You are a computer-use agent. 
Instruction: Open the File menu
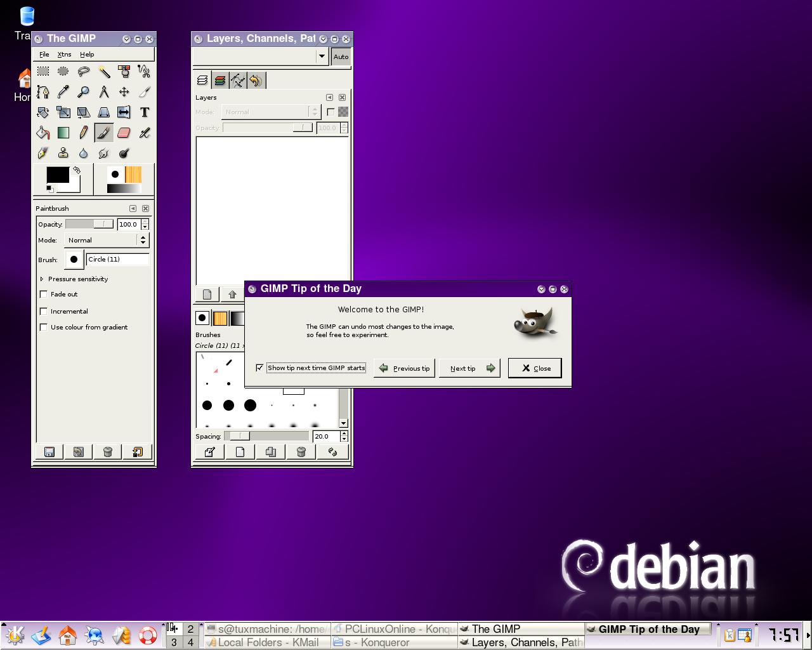click(x=44, y=55)
